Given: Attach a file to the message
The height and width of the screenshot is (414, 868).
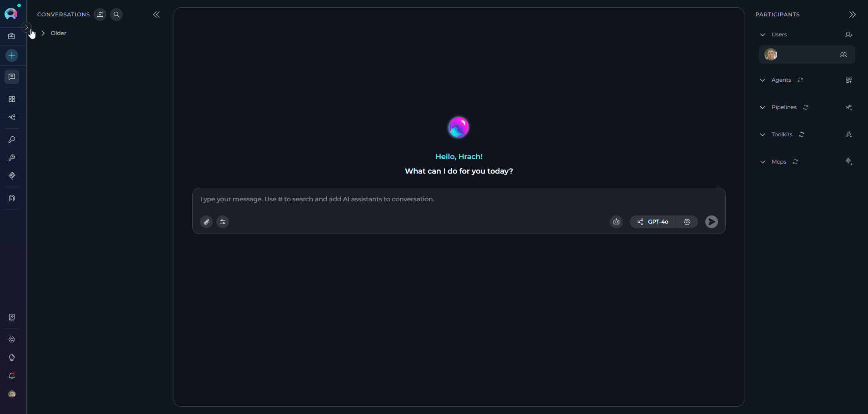Looking at the screenshot, I should (206, 222).
